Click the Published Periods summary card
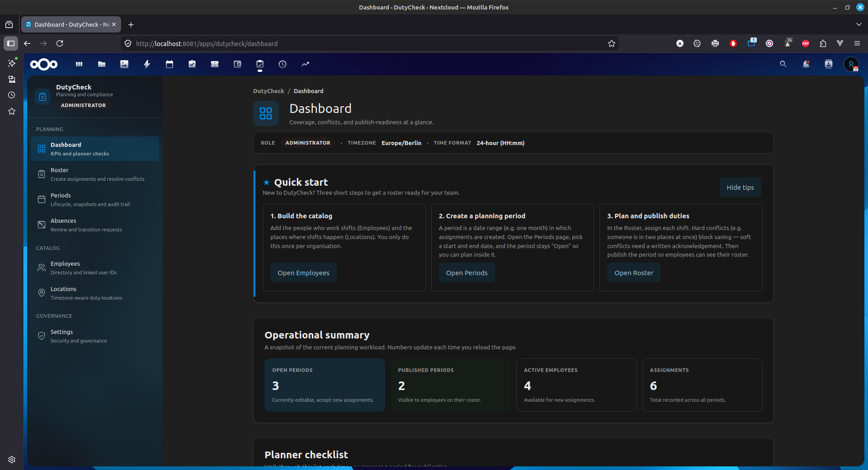The height and width of the screenshot is (470, 868). click(451, 385)
